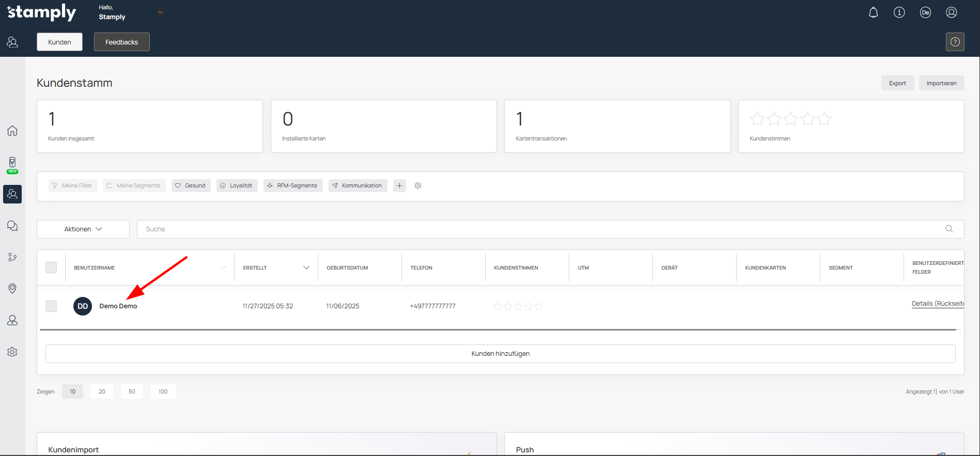
Task: Expand the account switcher chevron beside Stamply
Action: click(160, 12)
